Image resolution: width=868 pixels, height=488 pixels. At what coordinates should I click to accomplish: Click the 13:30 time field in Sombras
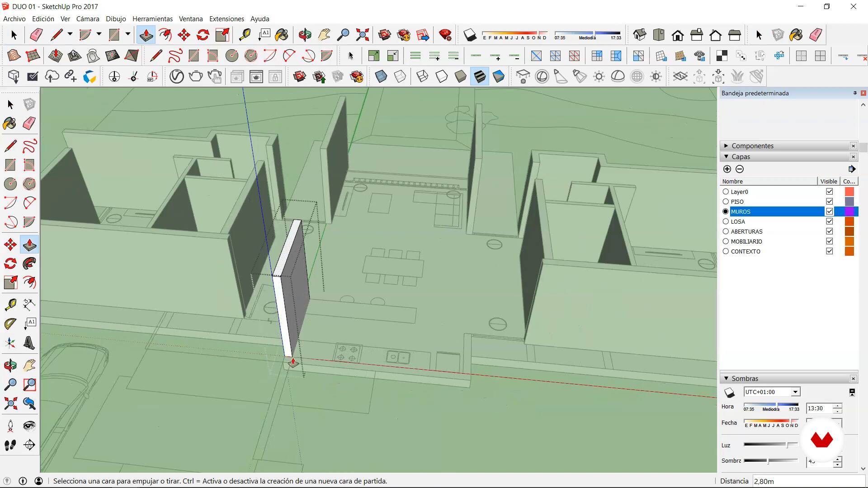pos(820,408)
